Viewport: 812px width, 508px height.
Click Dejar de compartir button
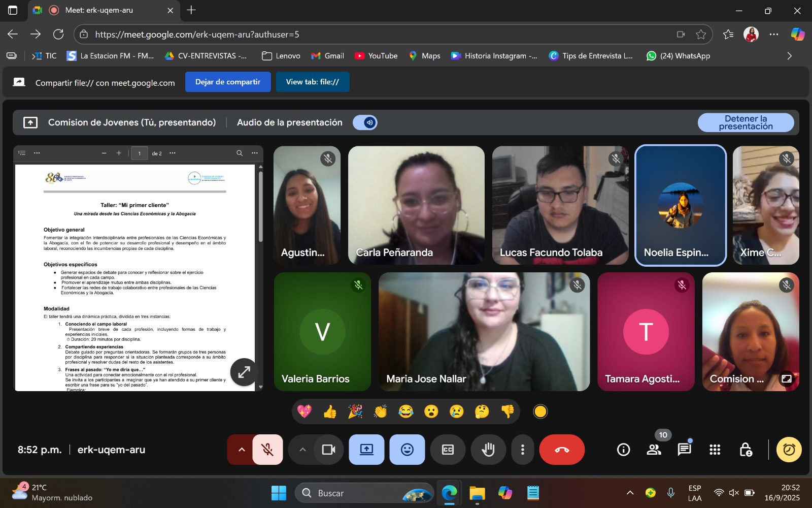(x=228, y=82)
